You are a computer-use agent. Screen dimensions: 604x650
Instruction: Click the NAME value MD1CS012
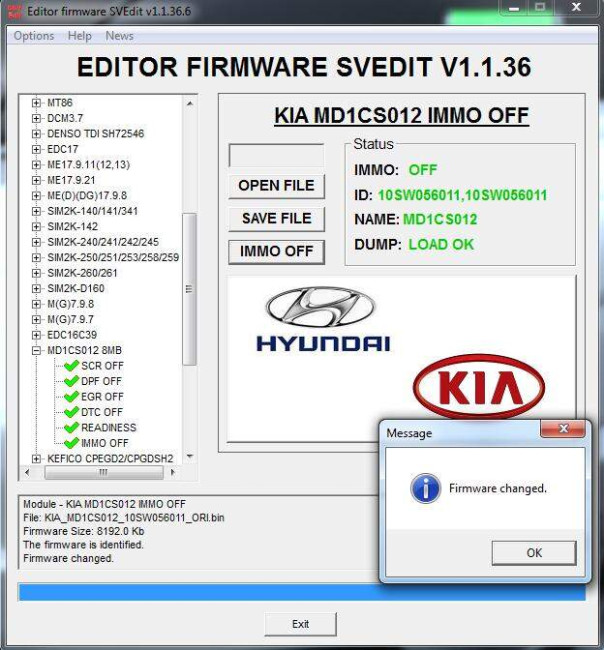pyautogui.click(x=440, y=219)
